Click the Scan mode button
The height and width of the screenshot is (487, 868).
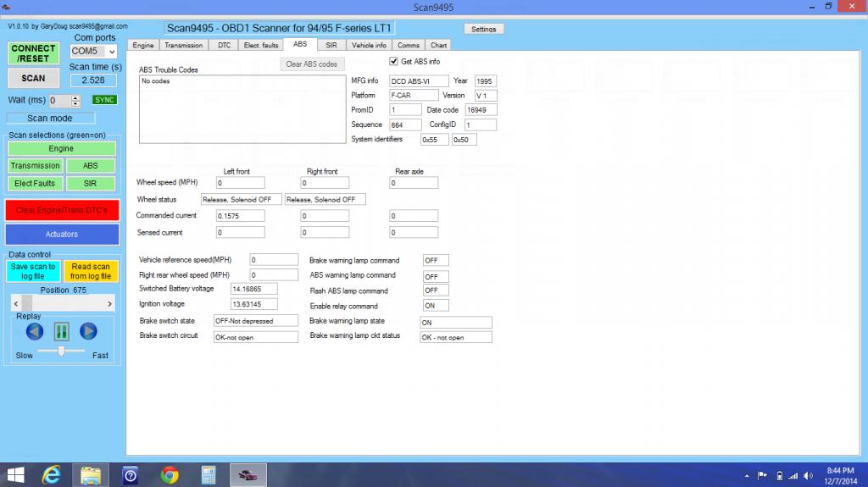coord(50,119)
